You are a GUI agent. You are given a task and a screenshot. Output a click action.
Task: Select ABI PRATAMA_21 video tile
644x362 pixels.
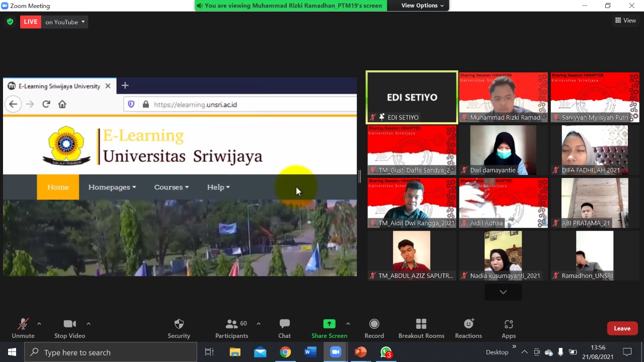pyautogui.click(x=595, y=203)
